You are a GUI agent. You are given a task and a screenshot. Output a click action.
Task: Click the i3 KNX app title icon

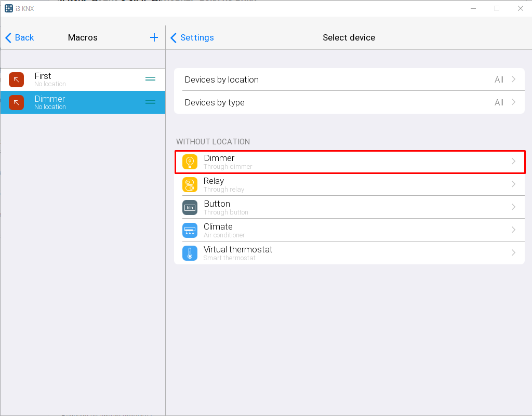[x=9, y=8]
